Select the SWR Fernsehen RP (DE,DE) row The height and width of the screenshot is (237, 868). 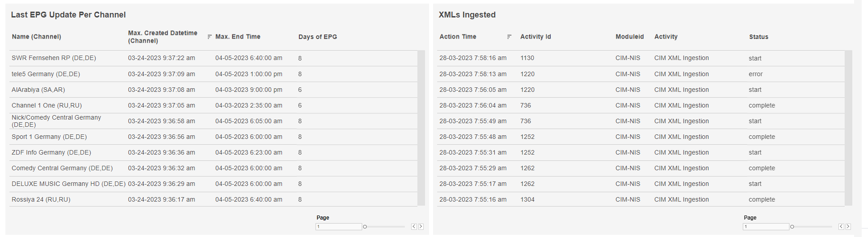click(54, 58)
